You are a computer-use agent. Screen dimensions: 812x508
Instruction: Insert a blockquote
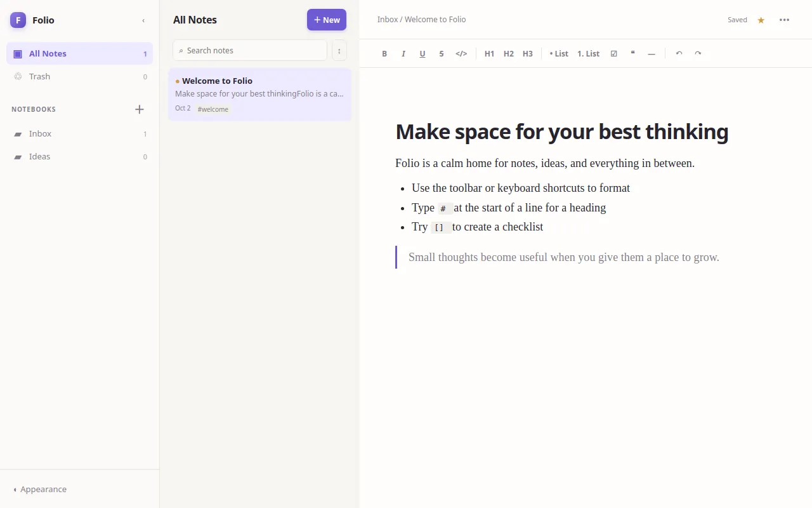(632, 53)
